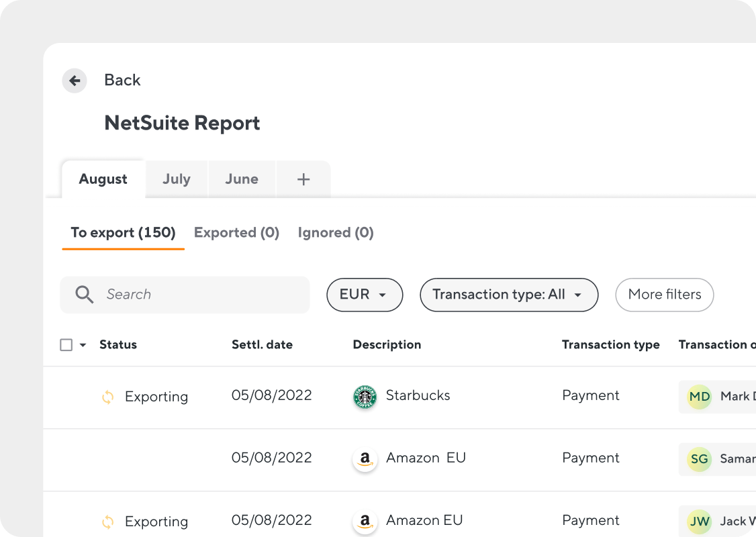The height and width of the screenshot is (537, 756).
Task: Open the Ignored (0) tab
Action: (x=336, y=233)
